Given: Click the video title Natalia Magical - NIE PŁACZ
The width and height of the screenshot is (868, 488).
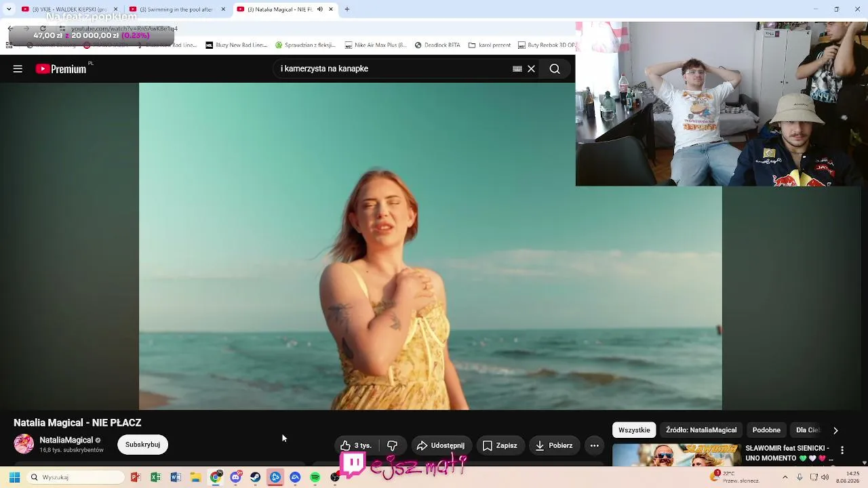Looking at the screenshot, I should tap(77, 422).
